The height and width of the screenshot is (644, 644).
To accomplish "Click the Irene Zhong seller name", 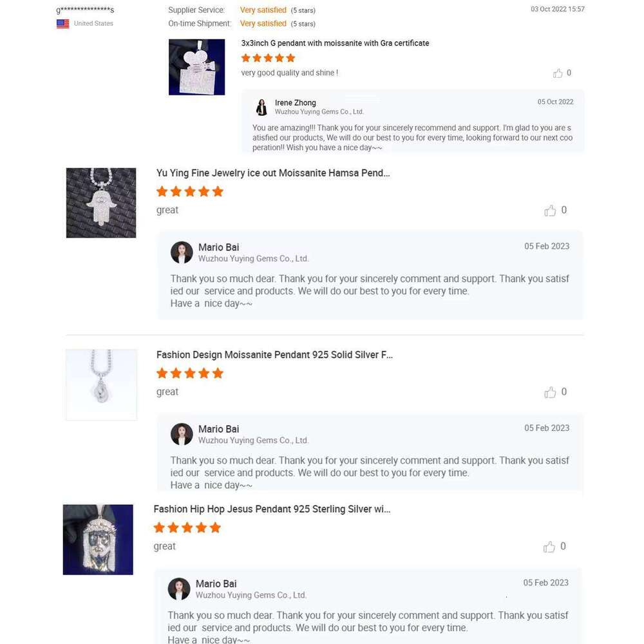I will (295, 102).
